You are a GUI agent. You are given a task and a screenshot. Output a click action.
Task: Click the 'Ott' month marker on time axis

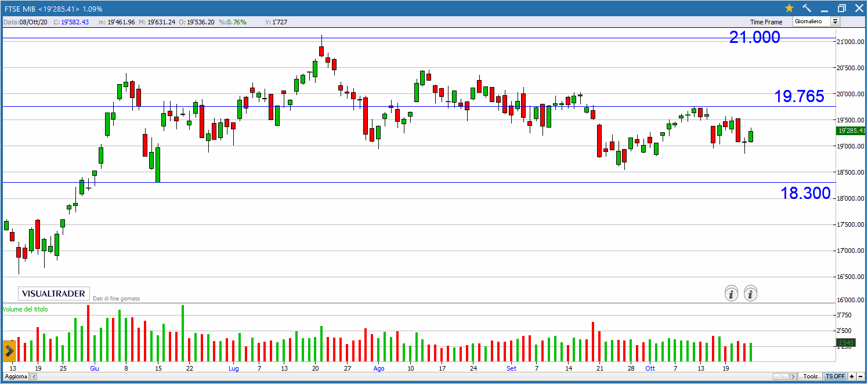click(x=650, y=368)
